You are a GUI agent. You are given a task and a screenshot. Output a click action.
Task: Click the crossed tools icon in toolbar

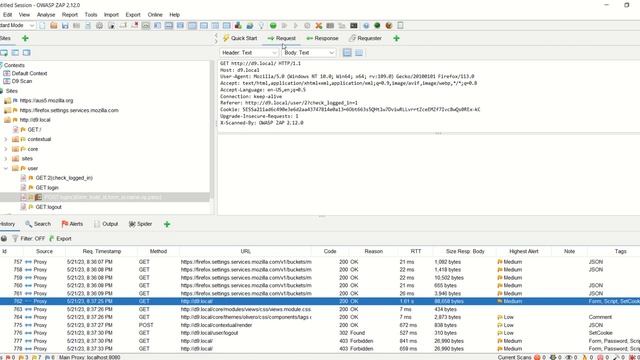click(319, 25)
